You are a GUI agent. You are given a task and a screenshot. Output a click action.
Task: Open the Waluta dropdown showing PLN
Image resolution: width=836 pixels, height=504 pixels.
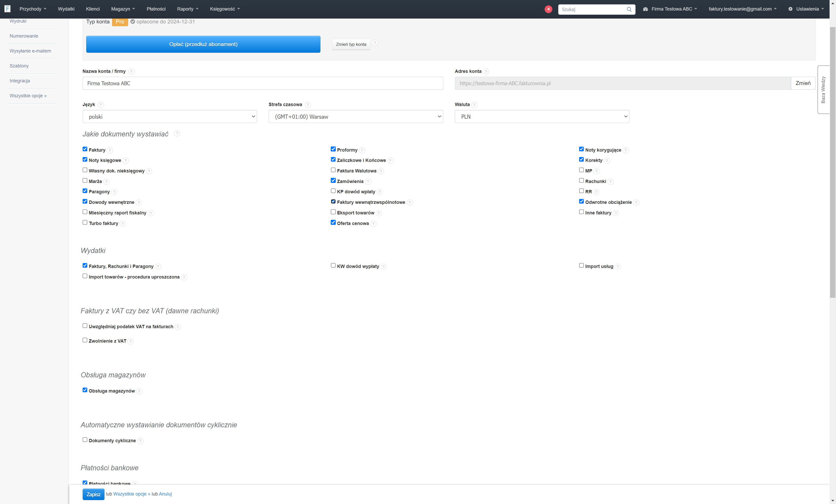coord(542,116)
